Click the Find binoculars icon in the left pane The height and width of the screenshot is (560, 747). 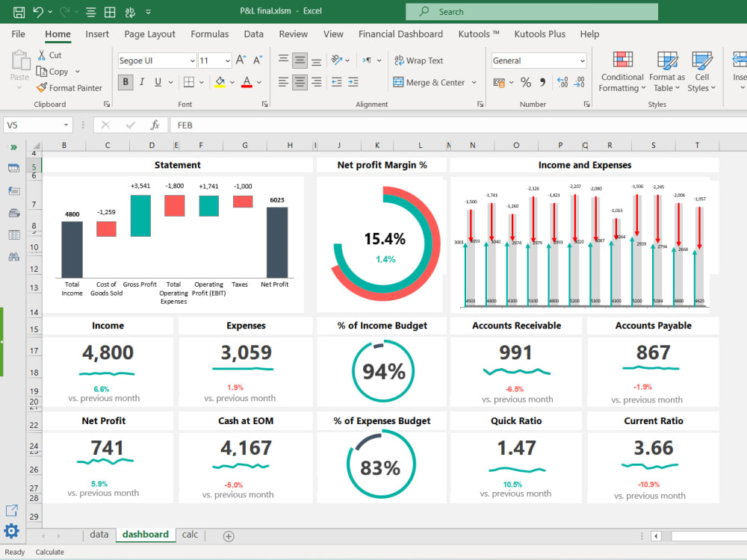coord(13,257)
